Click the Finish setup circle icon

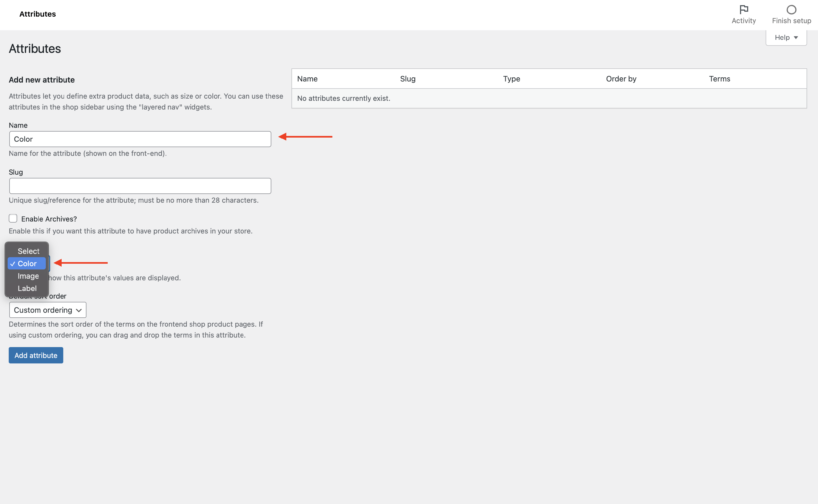pyautogui.click(x=791, y=9)
